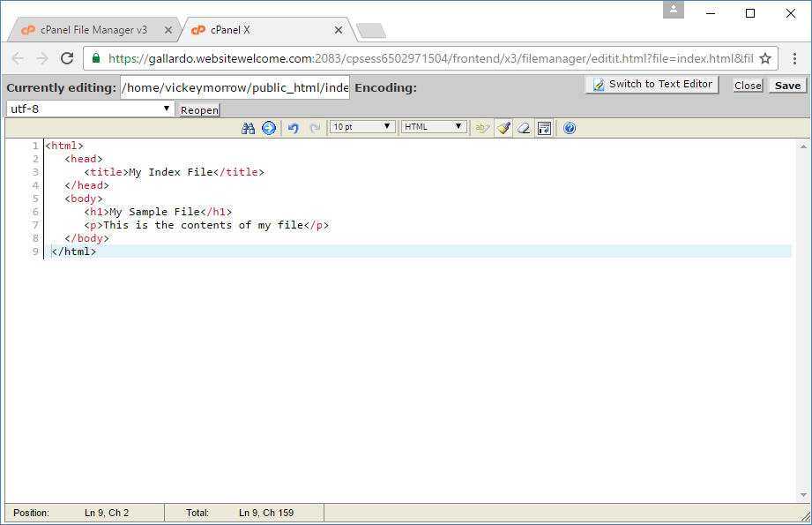This screenshot has height=525, width=812.
Task: Click the file path input field
Action: (235, 87)
